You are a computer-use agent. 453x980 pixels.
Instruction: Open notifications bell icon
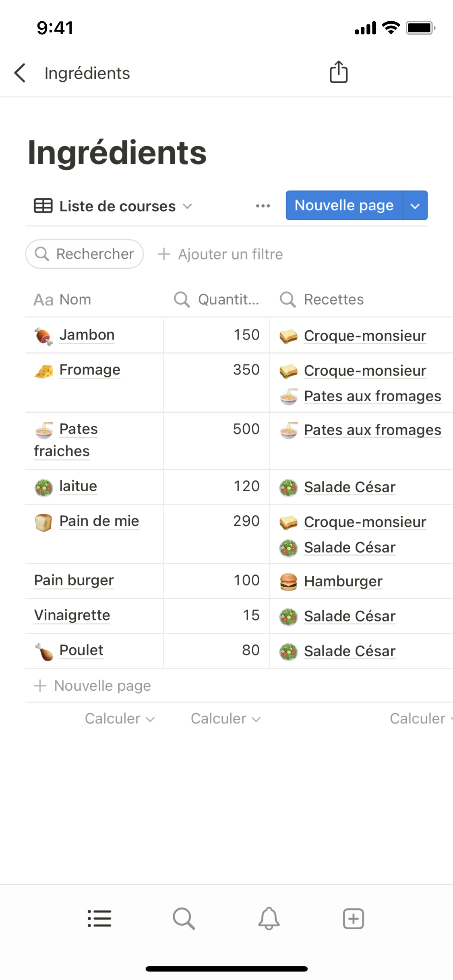pos(269,918)
